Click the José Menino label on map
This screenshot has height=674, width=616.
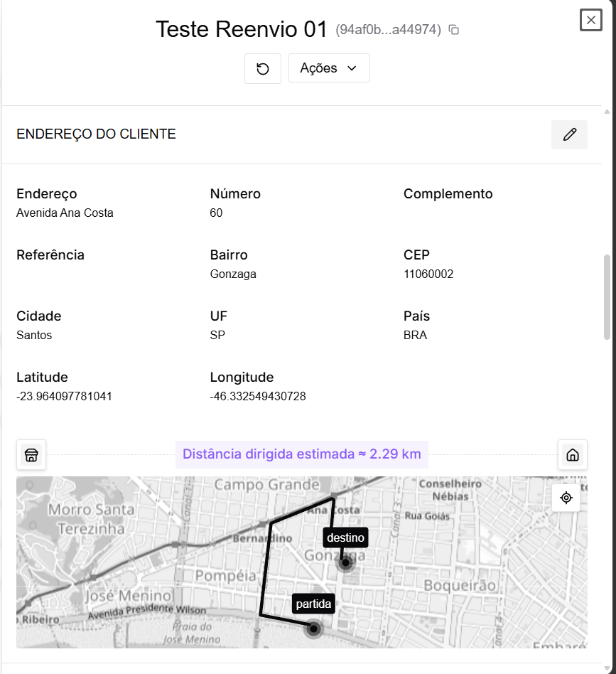pos(129,596)
